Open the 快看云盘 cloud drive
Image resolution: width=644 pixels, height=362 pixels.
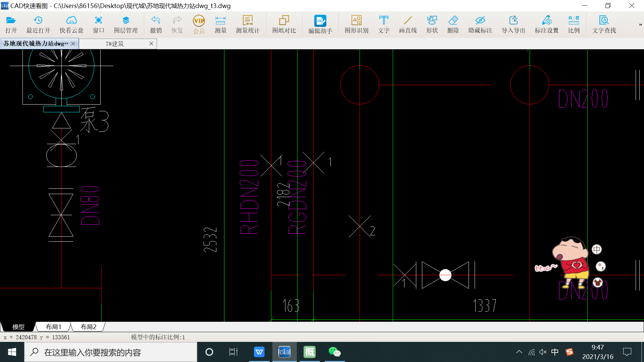pyautogui.click(x=71, y=25)
